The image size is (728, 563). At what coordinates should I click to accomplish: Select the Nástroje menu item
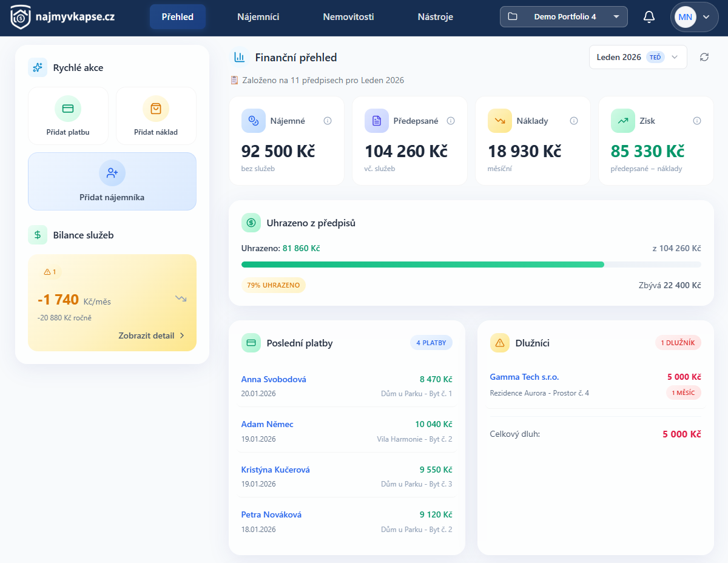click(x=435, y=17)
